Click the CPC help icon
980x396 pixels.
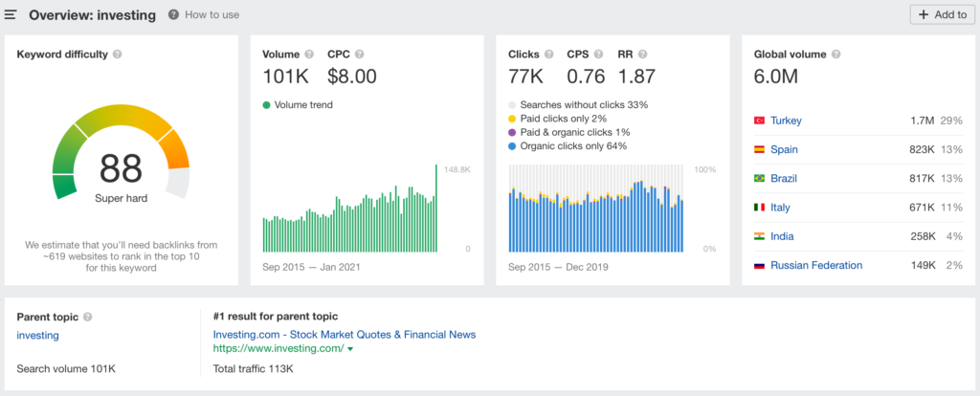tap(359, 55)
